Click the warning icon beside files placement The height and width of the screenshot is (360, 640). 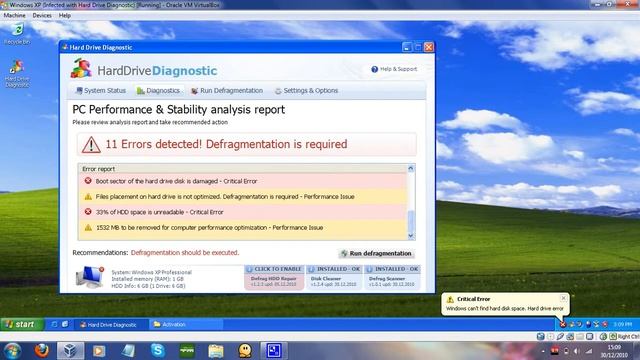pyautogui.click(x=88, y=196)
